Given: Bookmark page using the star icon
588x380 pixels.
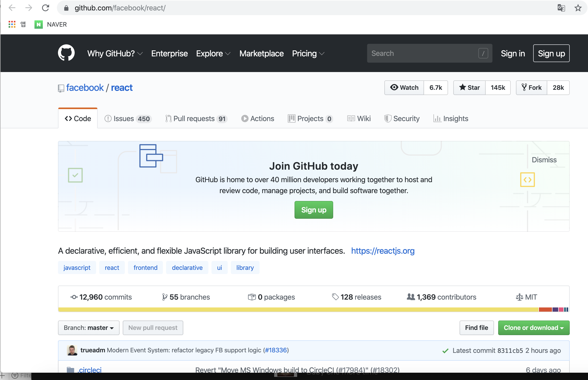Looking at the screenshot, I should click(578, 8).
